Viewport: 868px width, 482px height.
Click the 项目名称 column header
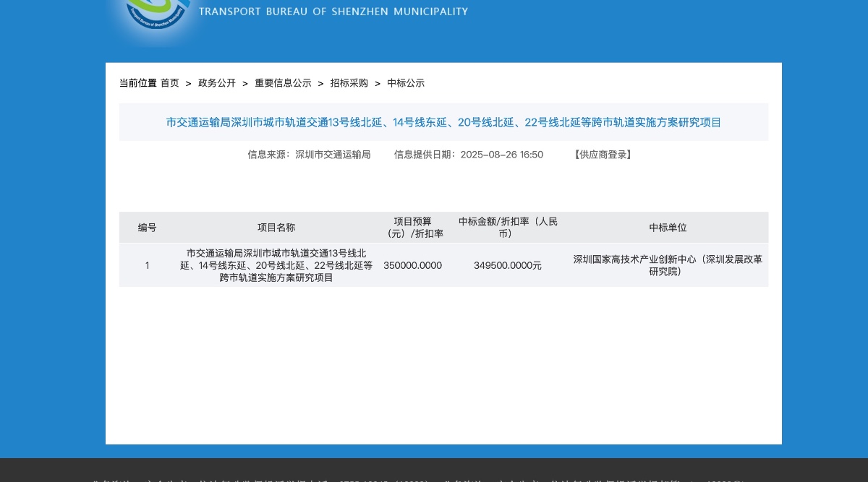tap(276, 228)
